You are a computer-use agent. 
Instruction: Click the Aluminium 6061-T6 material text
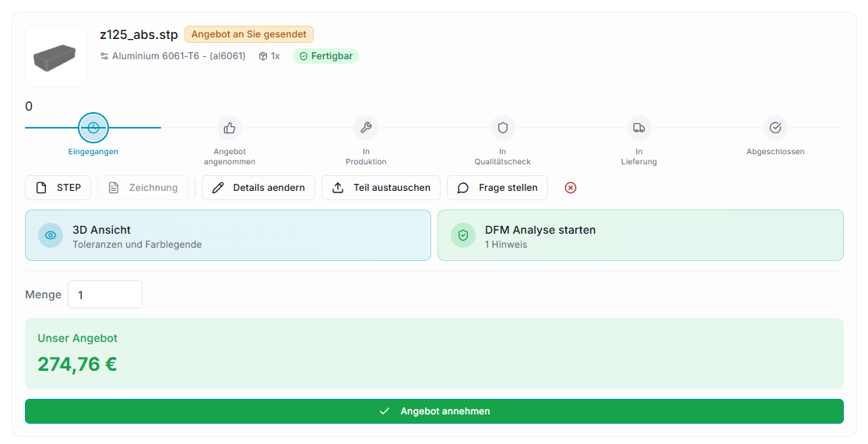179,56
